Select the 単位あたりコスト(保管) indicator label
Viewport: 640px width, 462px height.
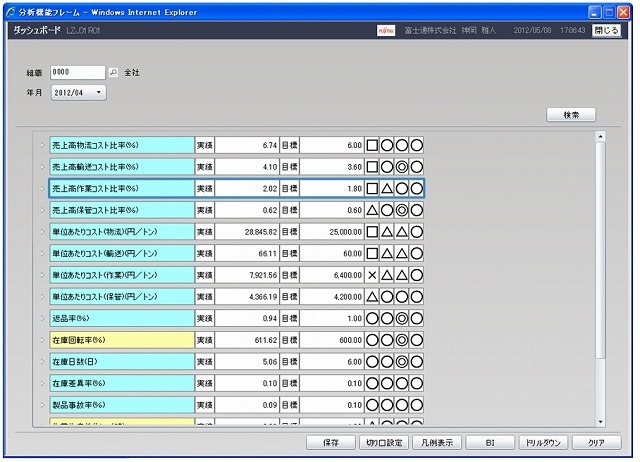tap(122, 297)
